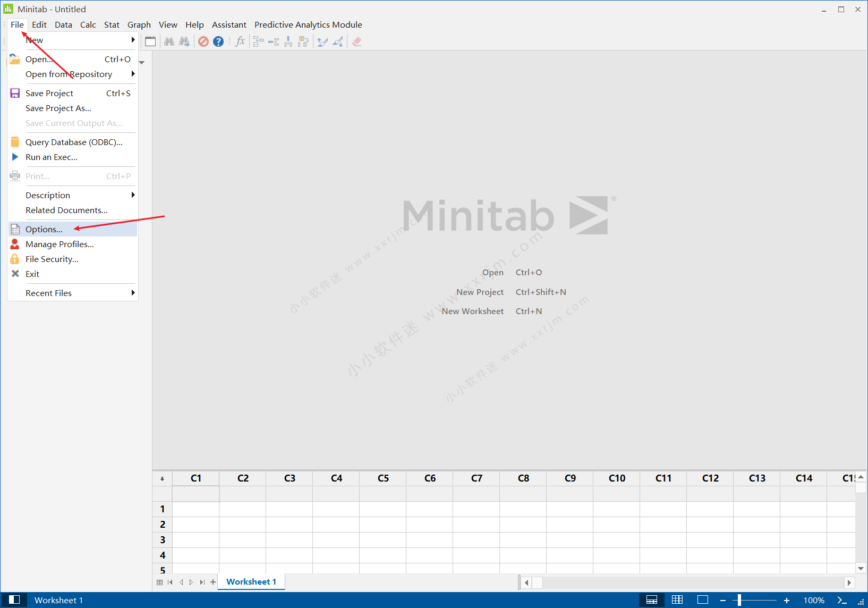This screenshot has height=608, width=868.
Task: Go to the last worksheet tab arrow
Action: (202, 582)
